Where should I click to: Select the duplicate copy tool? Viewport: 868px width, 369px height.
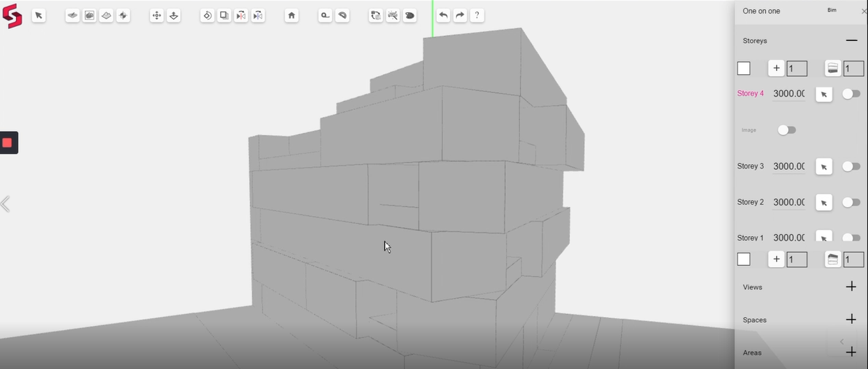[224, 15]
